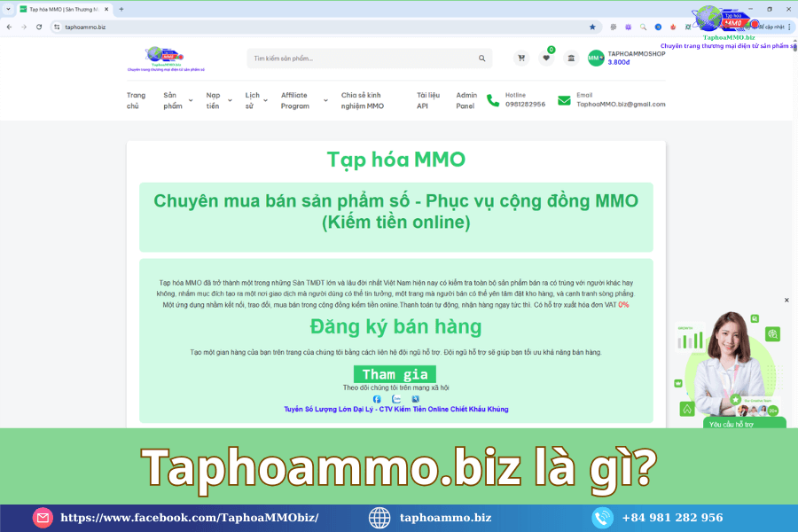The width and height of the screenshot is (798, 532).
Task: Open the bank building icon
Action: [x=571, y=59]
